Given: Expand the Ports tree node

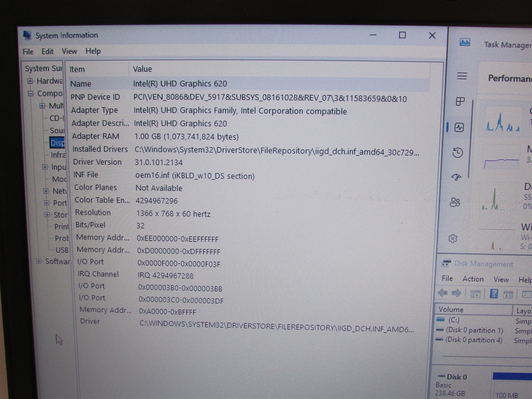Looking at the screenshot, I should [47, 203].
